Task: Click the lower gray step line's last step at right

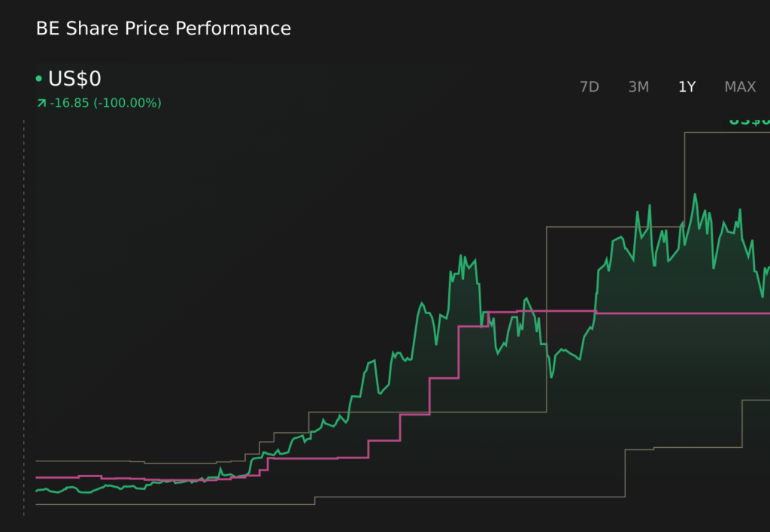Action: [x=755, y=401]
